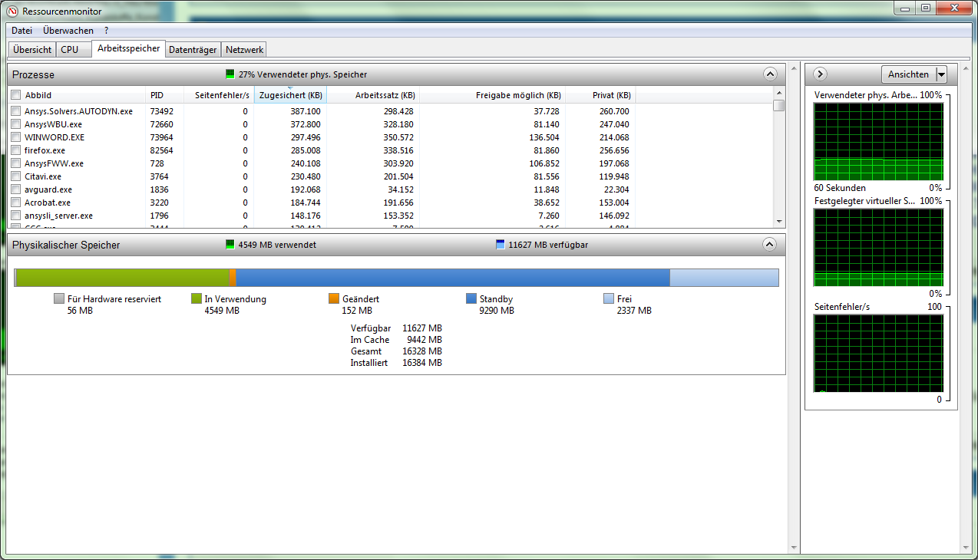The image size is (978, 560).
Task: Select the WINWORD.EXE process name
Action: (x=55, y=137)
